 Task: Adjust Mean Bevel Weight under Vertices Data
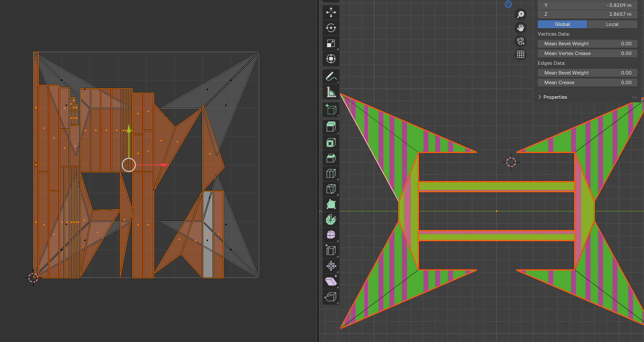(588, 44)
